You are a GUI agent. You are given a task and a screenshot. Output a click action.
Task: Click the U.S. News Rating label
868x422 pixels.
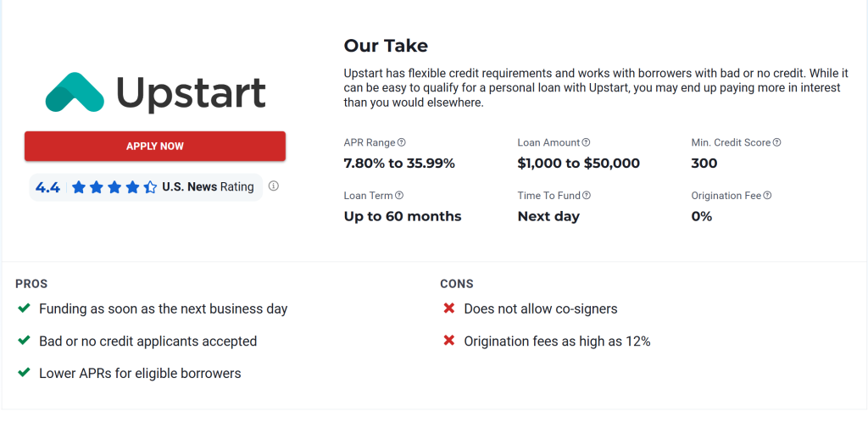click(209, 187)
